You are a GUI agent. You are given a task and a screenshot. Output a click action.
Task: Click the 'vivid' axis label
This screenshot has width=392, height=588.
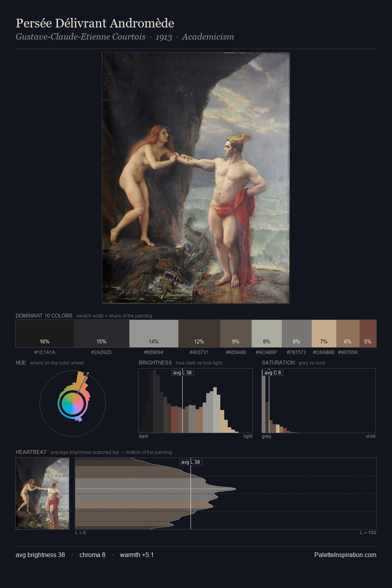[370, 436]
